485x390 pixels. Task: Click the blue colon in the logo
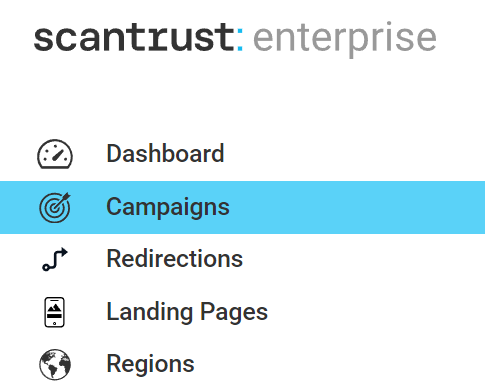[x=240, y=40]
